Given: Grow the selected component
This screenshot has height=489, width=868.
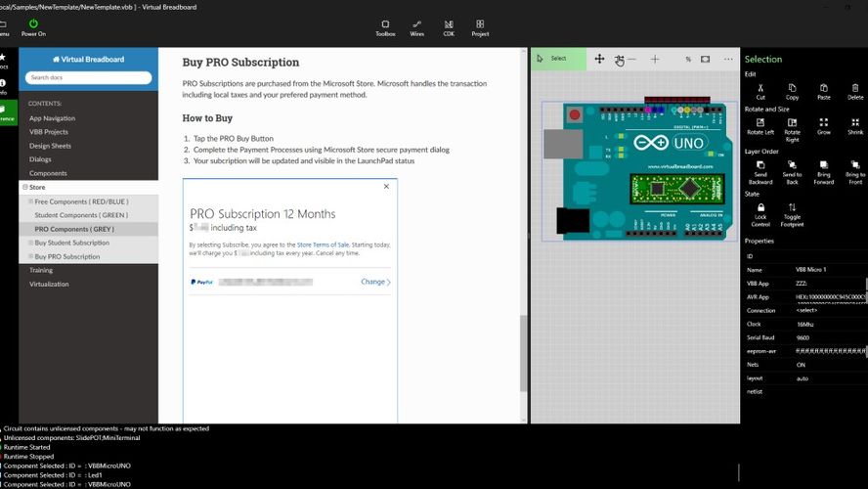Looking at the screenshot, I should click(824, 126).
